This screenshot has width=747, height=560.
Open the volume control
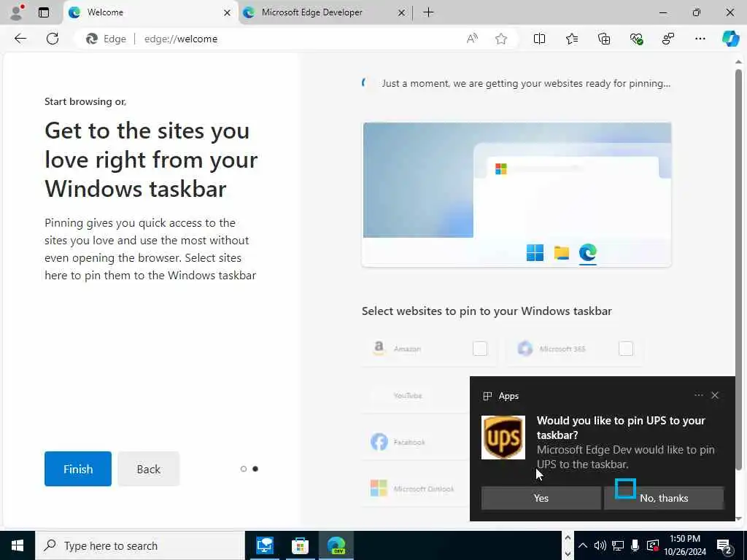coord(600,545)
